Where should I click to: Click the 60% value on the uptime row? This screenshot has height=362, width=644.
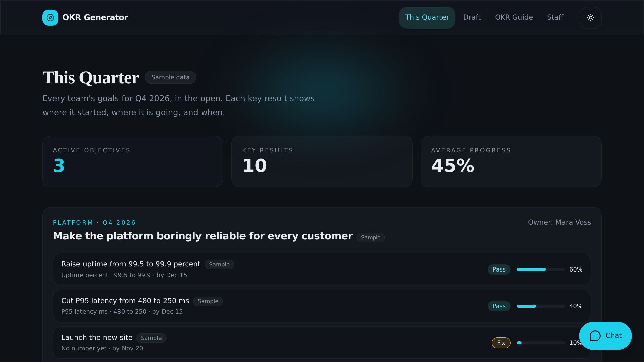point(576,269)
